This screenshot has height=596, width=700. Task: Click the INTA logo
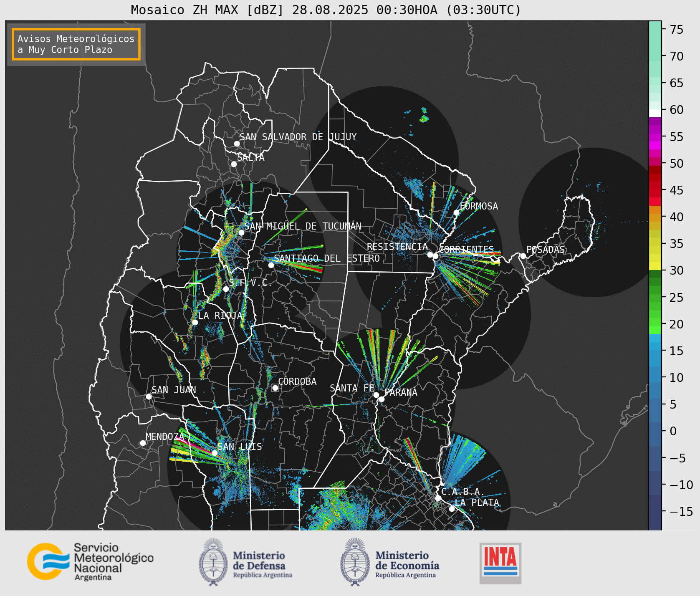(500, 563)
